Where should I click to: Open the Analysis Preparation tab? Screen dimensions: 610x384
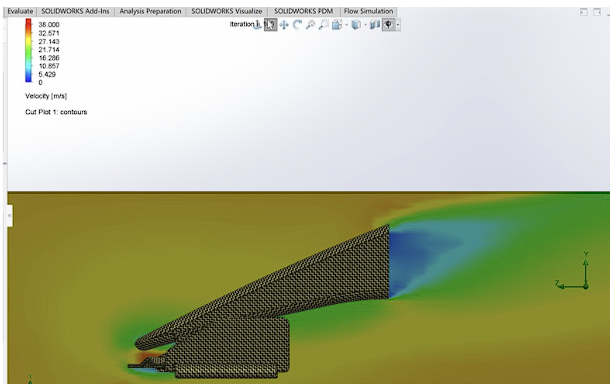[x=150, y=11]
